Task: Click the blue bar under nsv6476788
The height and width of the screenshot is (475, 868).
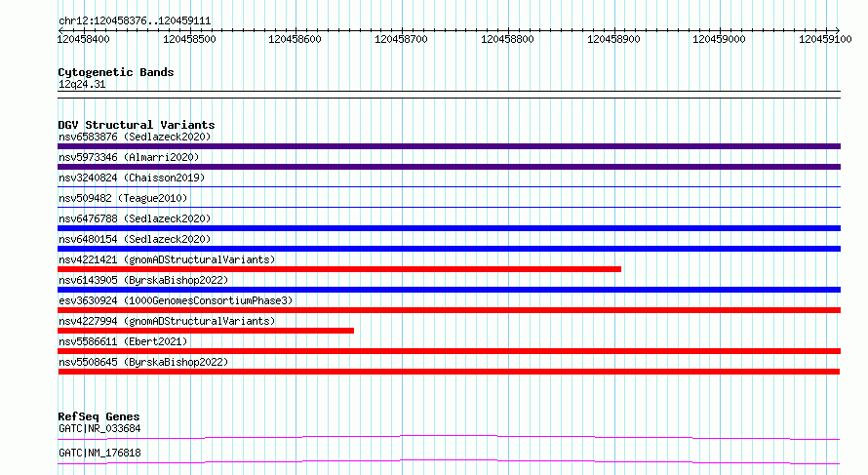Action: coord(449,228)
